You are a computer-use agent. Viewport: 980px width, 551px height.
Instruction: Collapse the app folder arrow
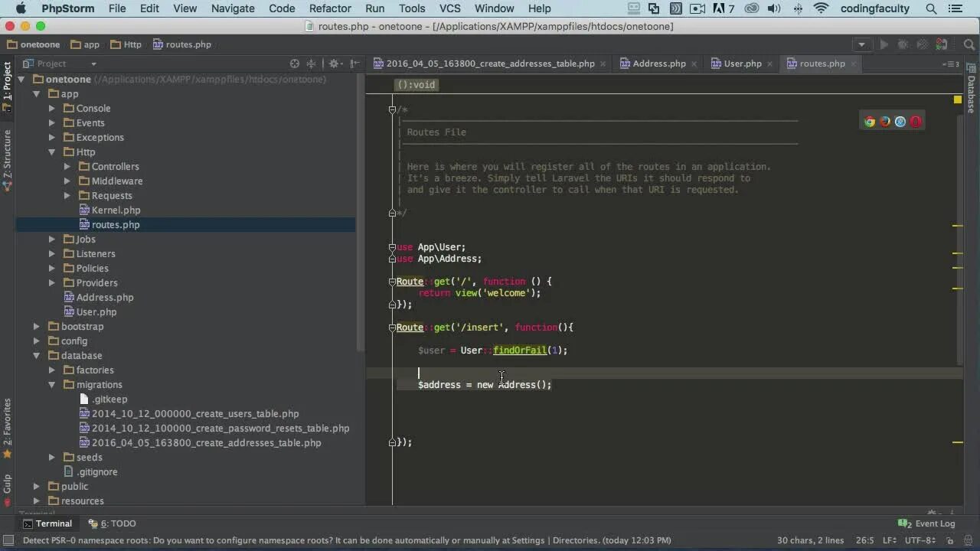(37, 94)
